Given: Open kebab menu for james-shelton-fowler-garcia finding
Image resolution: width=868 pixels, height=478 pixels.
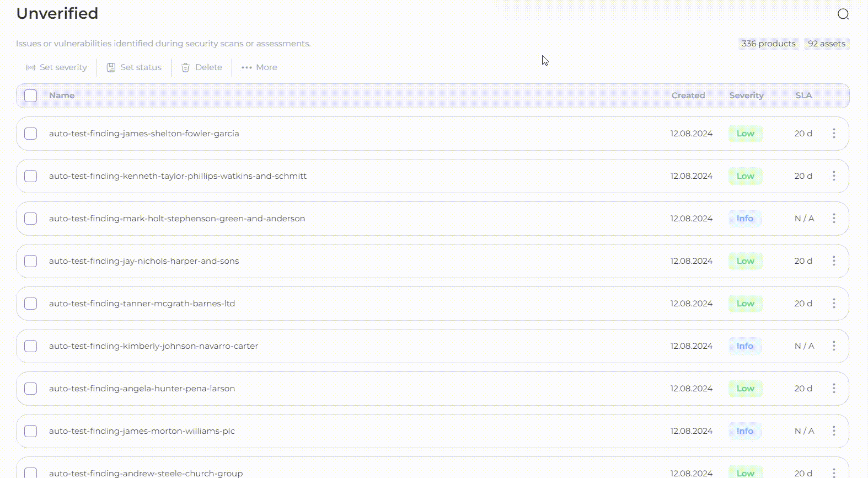Looking at the screenshot, I should [x=833, y=134].
